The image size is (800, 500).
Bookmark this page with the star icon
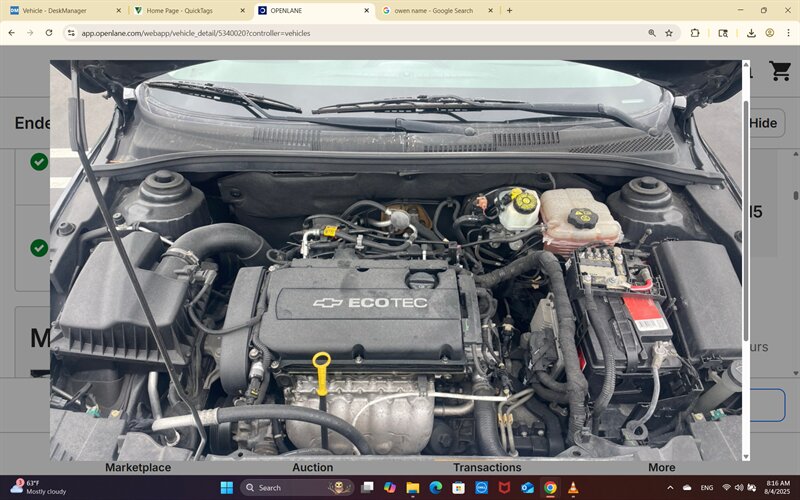pyautogui.click(x=669, y=33)
